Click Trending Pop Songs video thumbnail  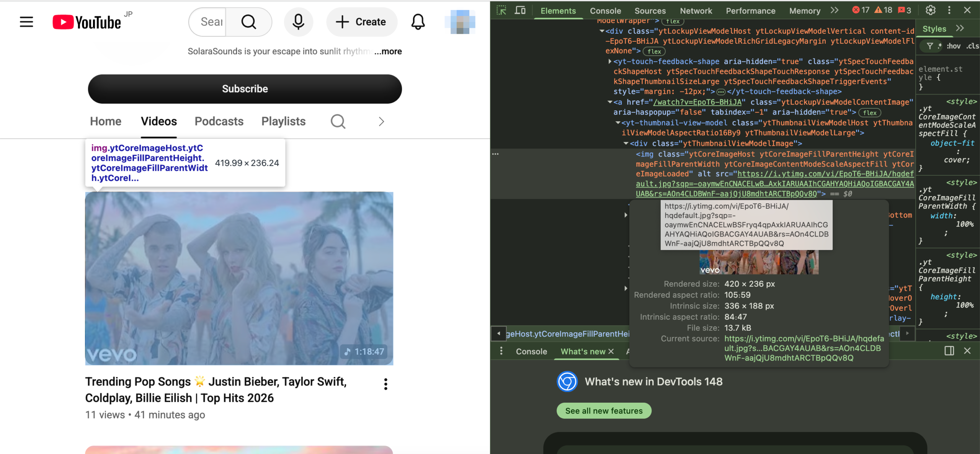tap(239, 278)
